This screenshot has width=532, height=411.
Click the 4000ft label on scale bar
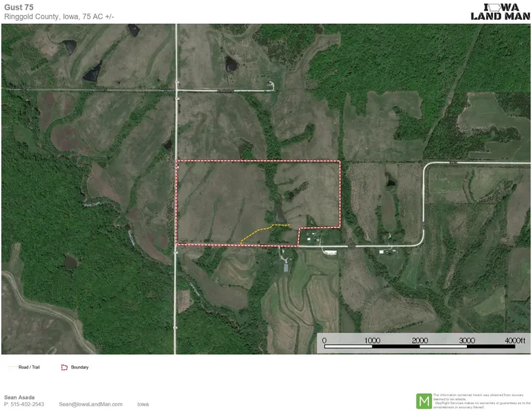point(515,340)
